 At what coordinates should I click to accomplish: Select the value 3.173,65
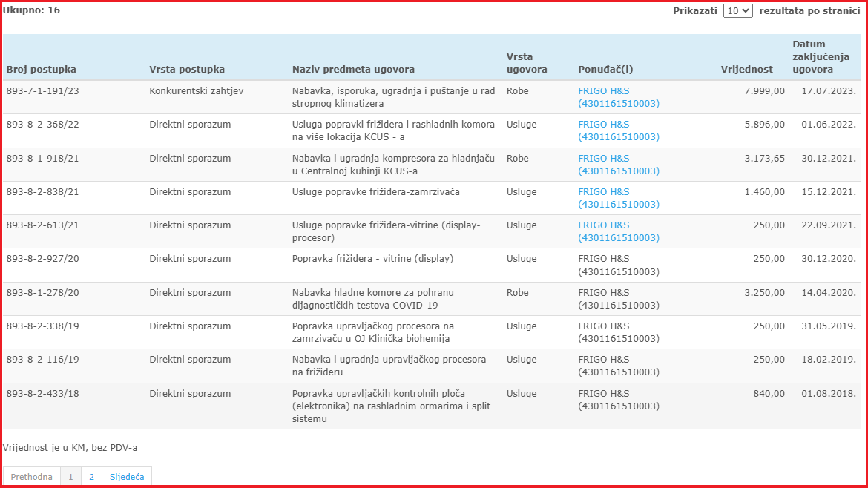(x=764, y=158)
